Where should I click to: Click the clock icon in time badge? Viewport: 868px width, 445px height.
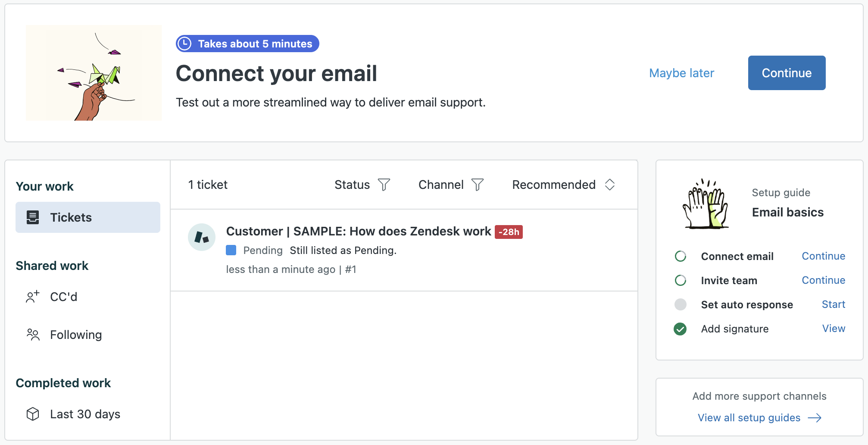point(185,44)
